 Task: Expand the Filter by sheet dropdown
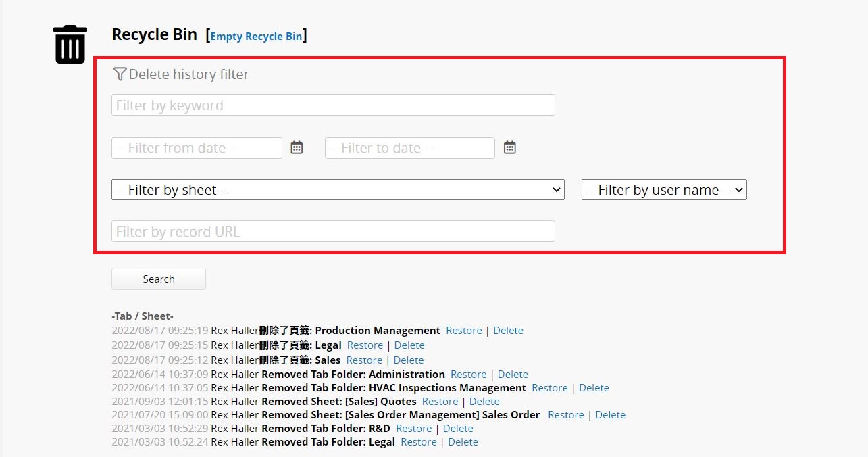coord(338,190)
